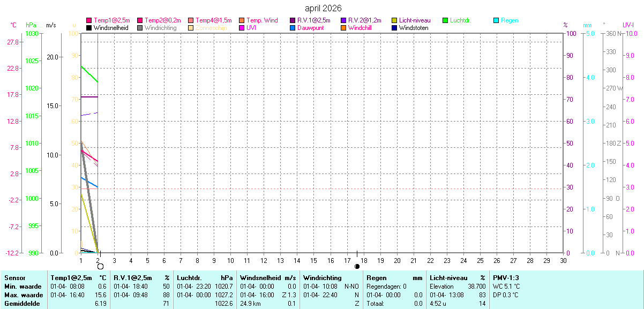Click the cyan Regen legend square
Image resolution: width=644 pixels, height=309 pixels.
[496, 20]
